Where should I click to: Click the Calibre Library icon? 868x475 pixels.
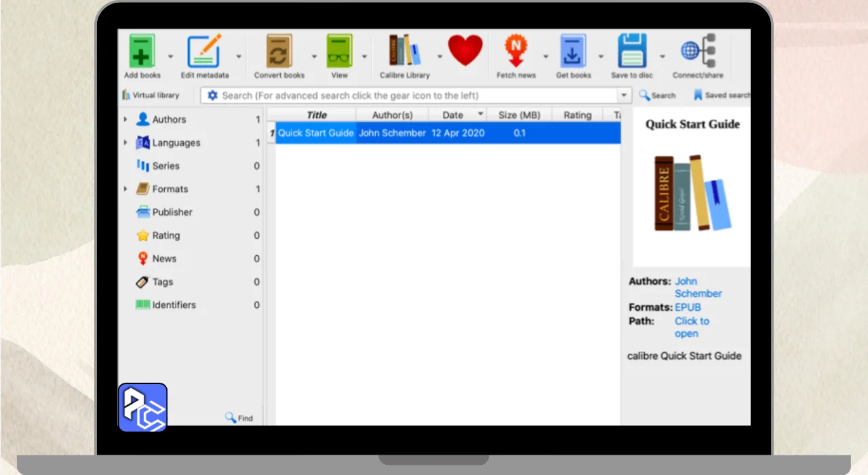pyautogui.click(x=404, y=52)
